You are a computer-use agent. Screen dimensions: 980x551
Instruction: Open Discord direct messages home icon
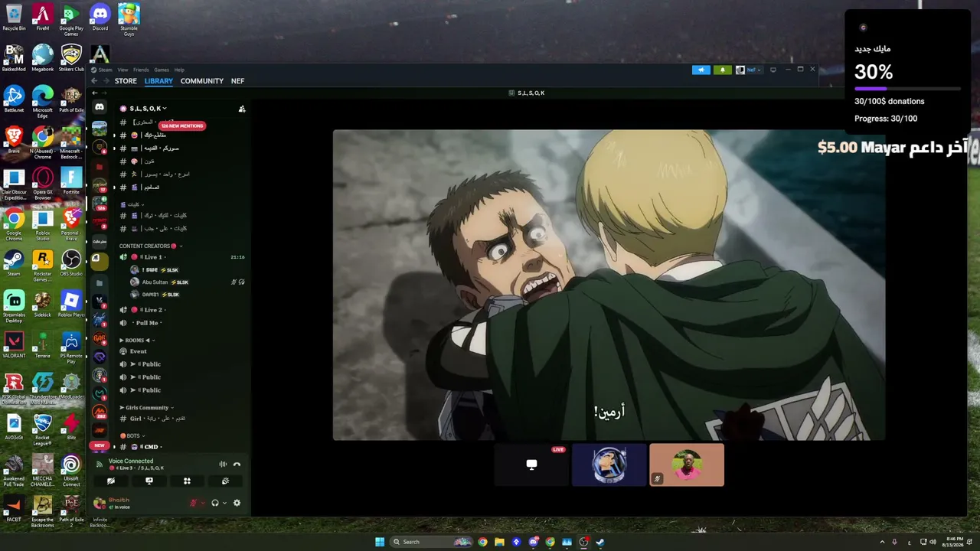[x=100, y=107]
